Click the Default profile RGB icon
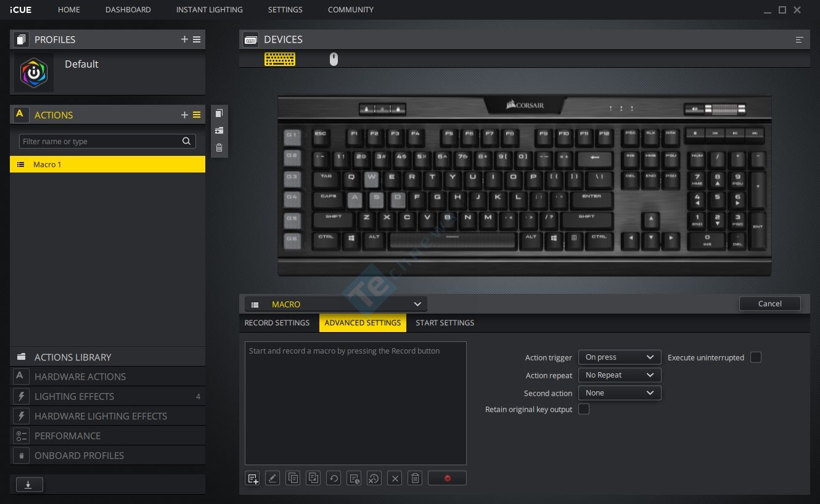The image size is (820, 504). tap(34, 73)
